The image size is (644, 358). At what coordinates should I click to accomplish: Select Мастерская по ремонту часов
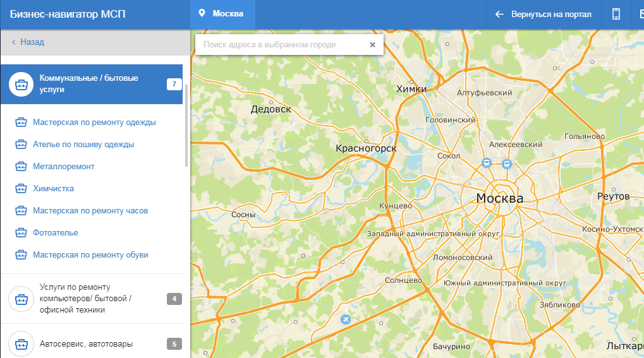pos(90,211)
